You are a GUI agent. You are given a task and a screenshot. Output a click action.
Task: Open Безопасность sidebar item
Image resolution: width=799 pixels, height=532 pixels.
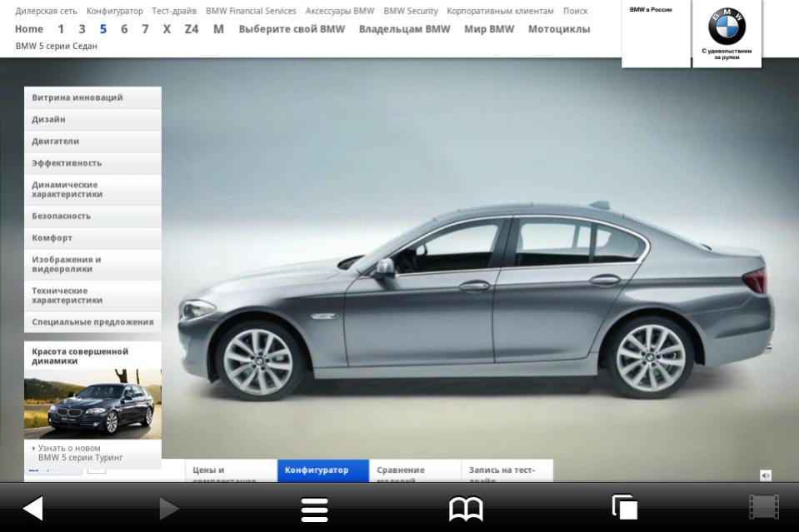92,216
